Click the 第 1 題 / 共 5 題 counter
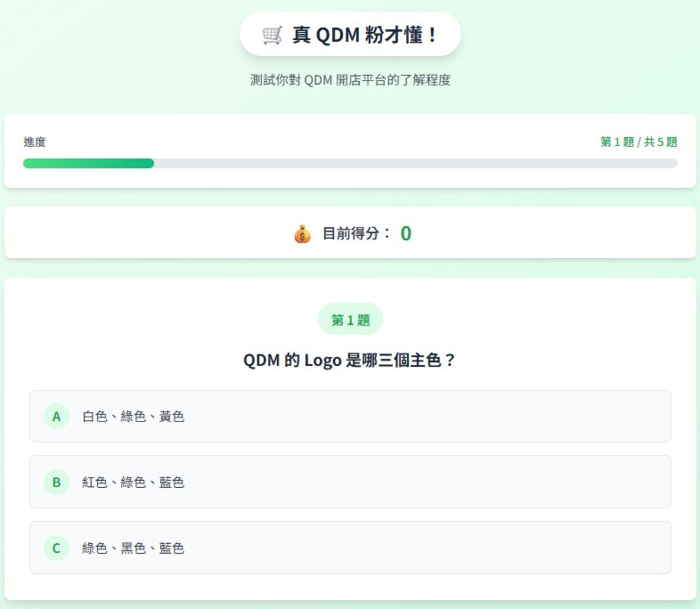The image size is (700, 609). [x=639, y=142]
